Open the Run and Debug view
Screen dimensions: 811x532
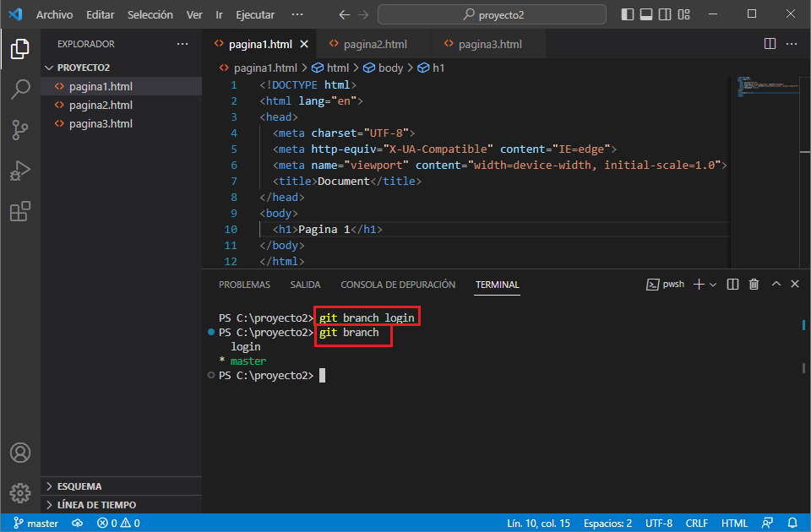click(x=20, y=171)
